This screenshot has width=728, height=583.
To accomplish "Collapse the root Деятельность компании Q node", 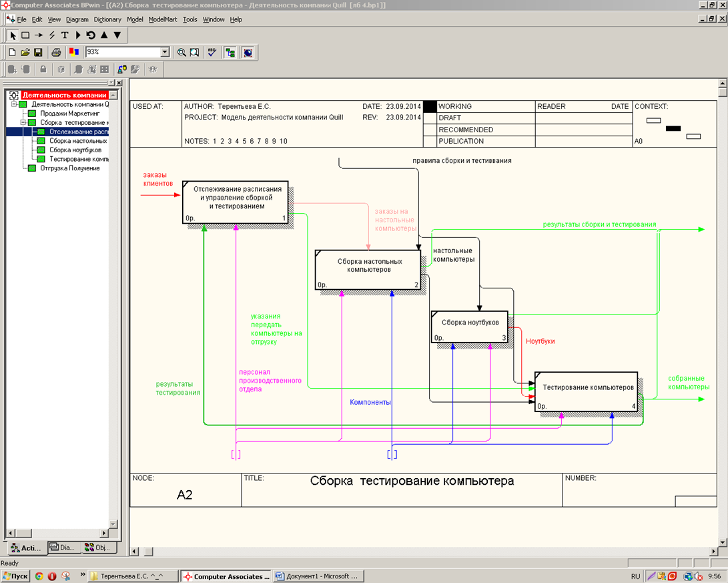I will (x=14, y=104).
